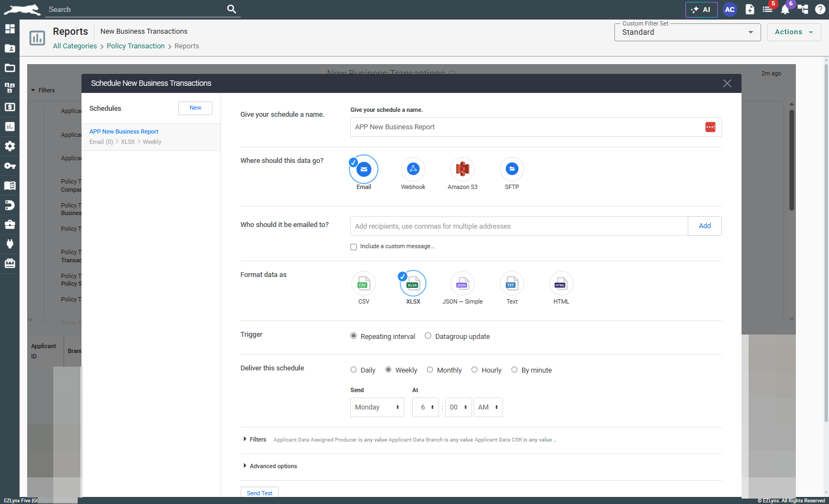Expand the Advanced options section
Viewport: 829px width, 504px height.
tap(270, 466)
